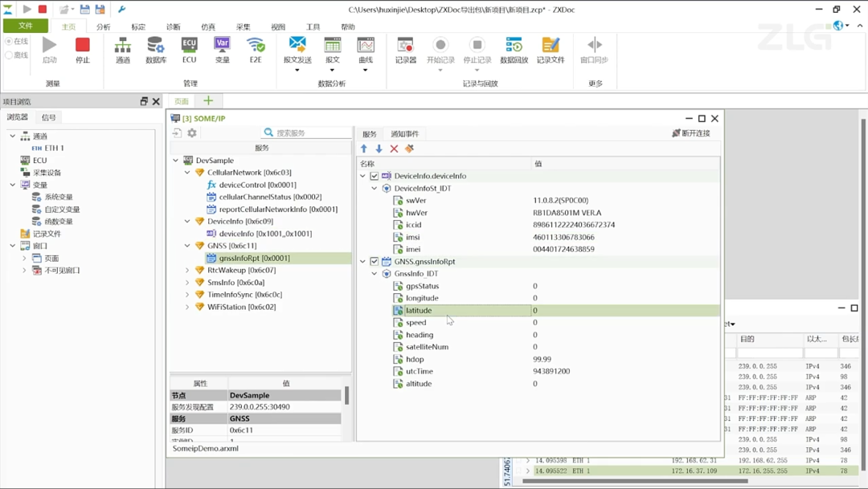Click the wrench tool icon in title bar
Image resolution: width=868 pixels, height=489 pixels.
(x=122, y=10)
